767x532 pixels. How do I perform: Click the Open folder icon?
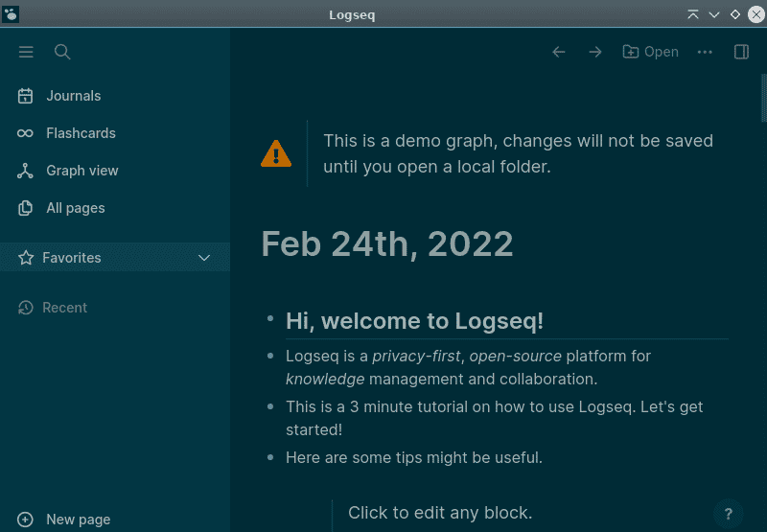point(631,52)
